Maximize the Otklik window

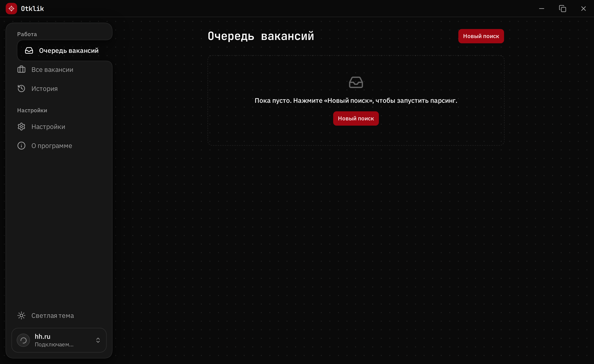(x=562, y=9)
